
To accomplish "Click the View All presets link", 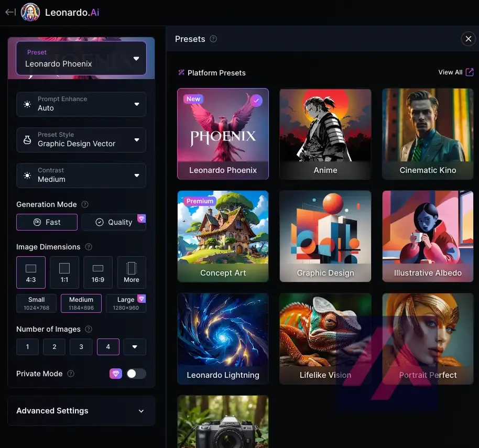I will (x=450, y=72).
